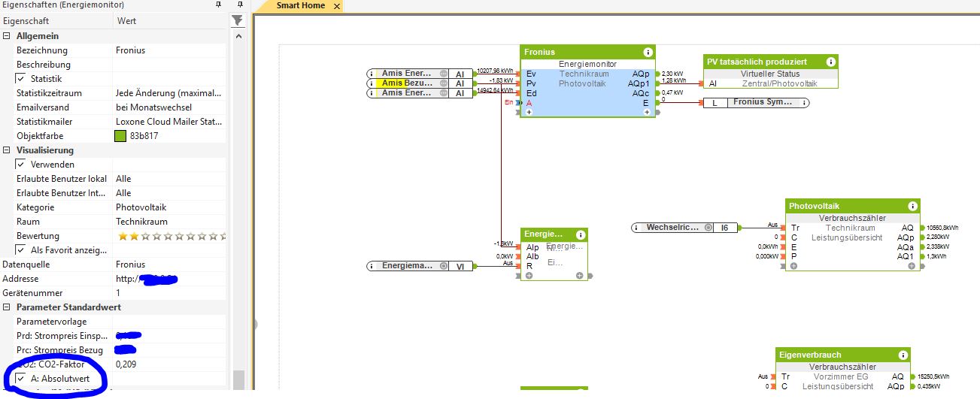Select the Smart Home page tab
Viewport: 980px width, 399px height.
coord(300,6)
